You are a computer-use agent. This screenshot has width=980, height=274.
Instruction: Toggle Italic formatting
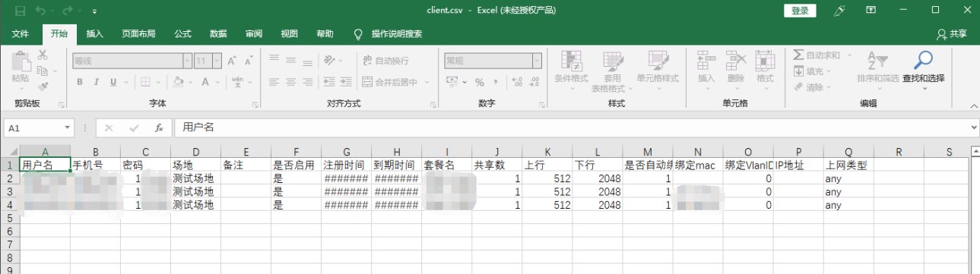96,82
